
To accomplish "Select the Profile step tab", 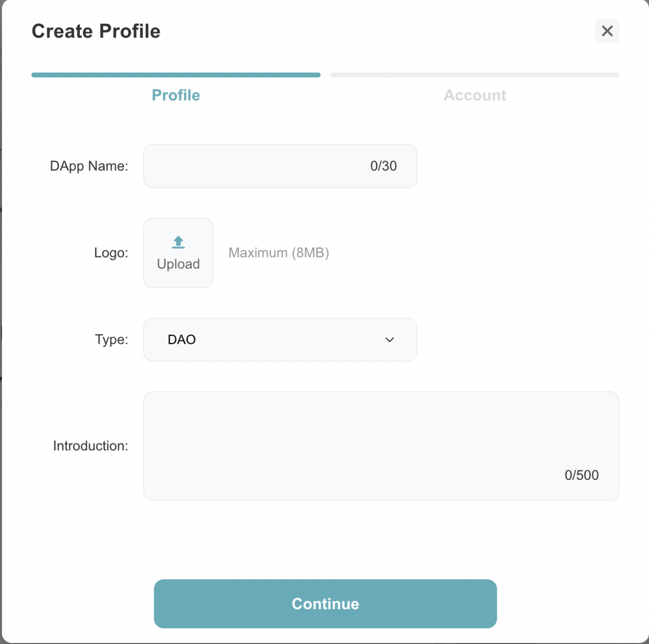I will [x=176, y=95].
